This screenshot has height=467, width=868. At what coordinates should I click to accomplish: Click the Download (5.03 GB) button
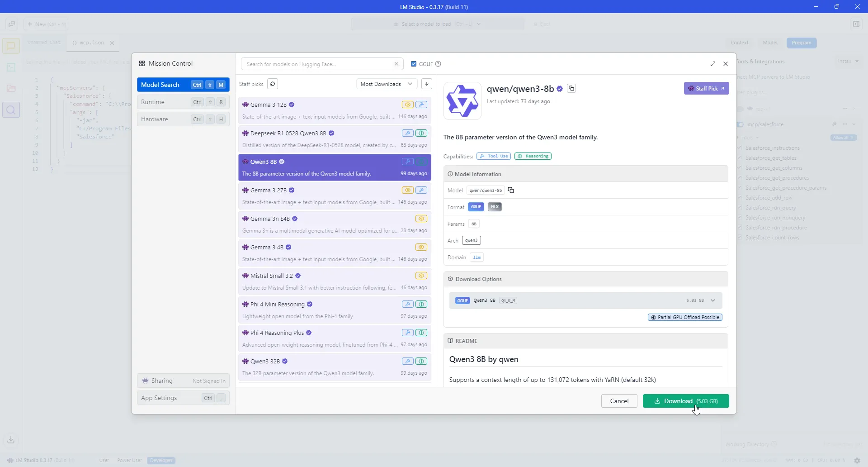(x=685, y=401)
